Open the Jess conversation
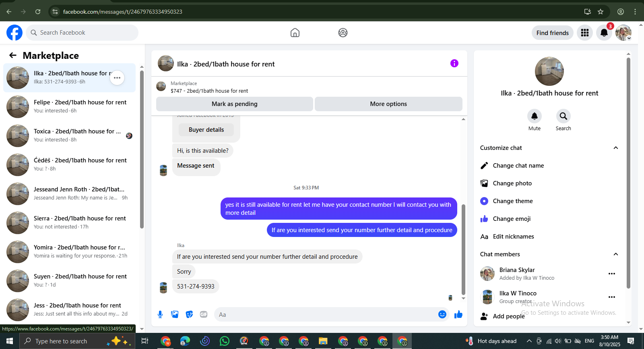This screenshot has width=644, height=349. click(69, 310)
